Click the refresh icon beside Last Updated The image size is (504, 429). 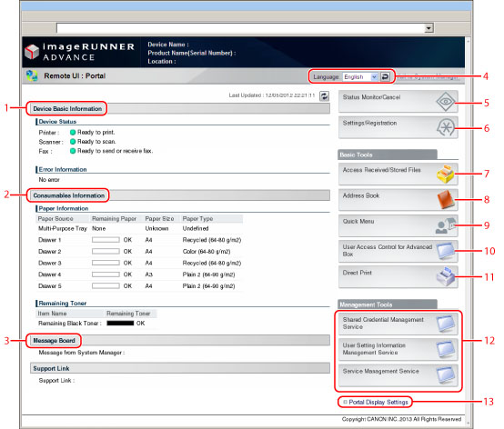324,95
